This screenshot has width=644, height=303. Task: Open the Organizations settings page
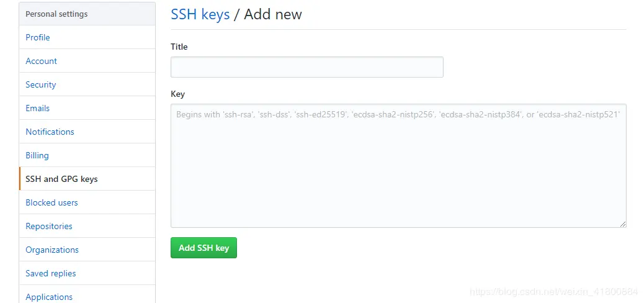87,250
